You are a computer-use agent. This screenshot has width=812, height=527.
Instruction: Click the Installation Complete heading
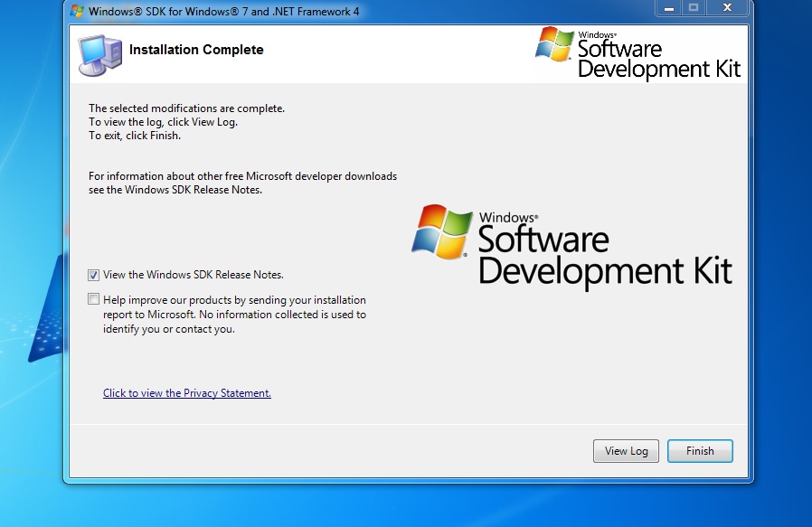tap(196, 50)
